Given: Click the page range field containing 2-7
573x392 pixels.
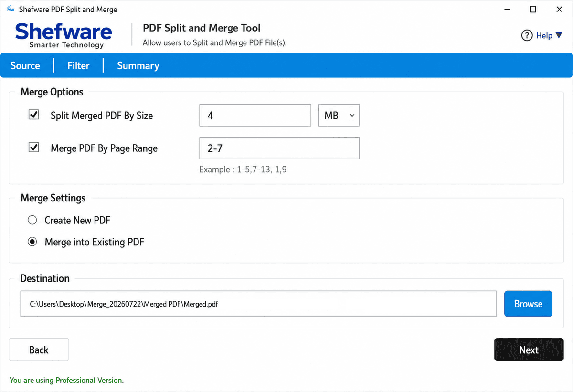Looking at the screenshot, I should 279,148.
